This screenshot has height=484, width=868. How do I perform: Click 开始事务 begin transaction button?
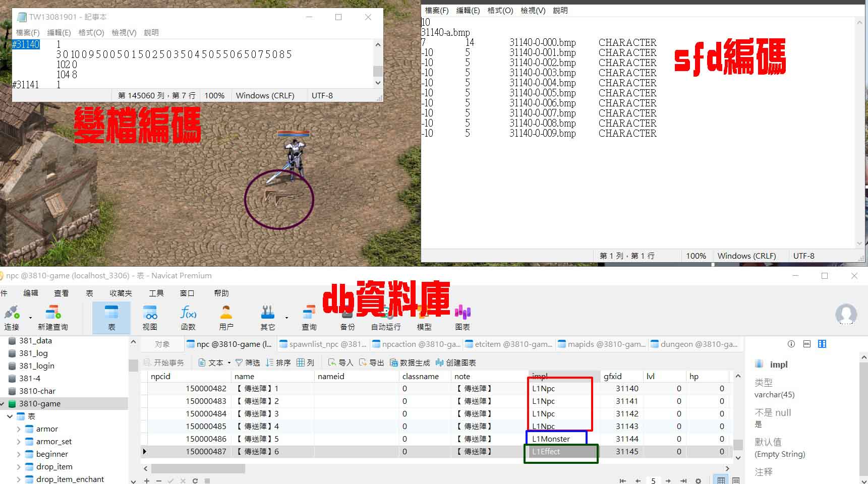pyautogui.click(x=164, y=362)
